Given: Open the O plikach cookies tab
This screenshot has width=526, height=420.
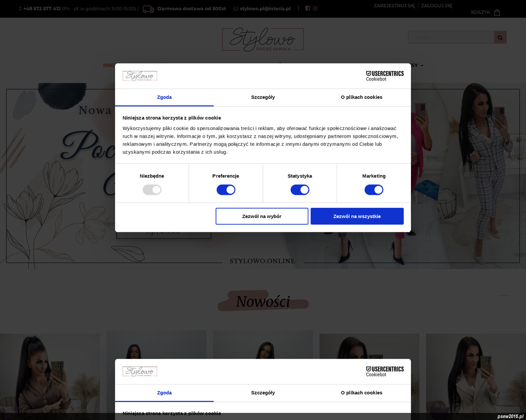Looking at the screenshot, I should click(362, 97).
